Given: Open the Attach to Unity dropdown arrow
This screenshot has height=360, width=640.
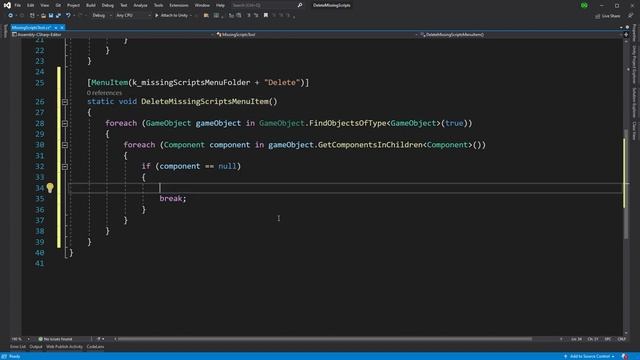Looking at the screenshot, I should pyautogui.click(x=191, y=16).
